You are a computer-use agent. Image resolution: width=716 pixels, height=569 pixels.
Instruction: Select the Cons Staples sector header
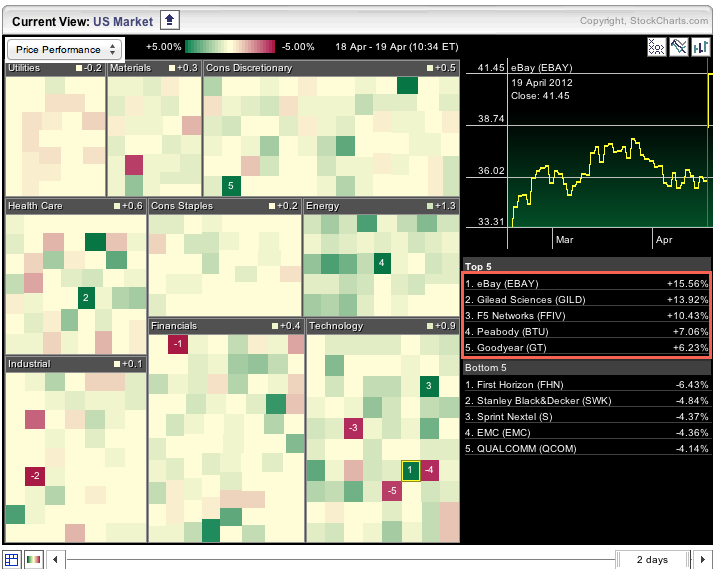(x=225, y=206)
